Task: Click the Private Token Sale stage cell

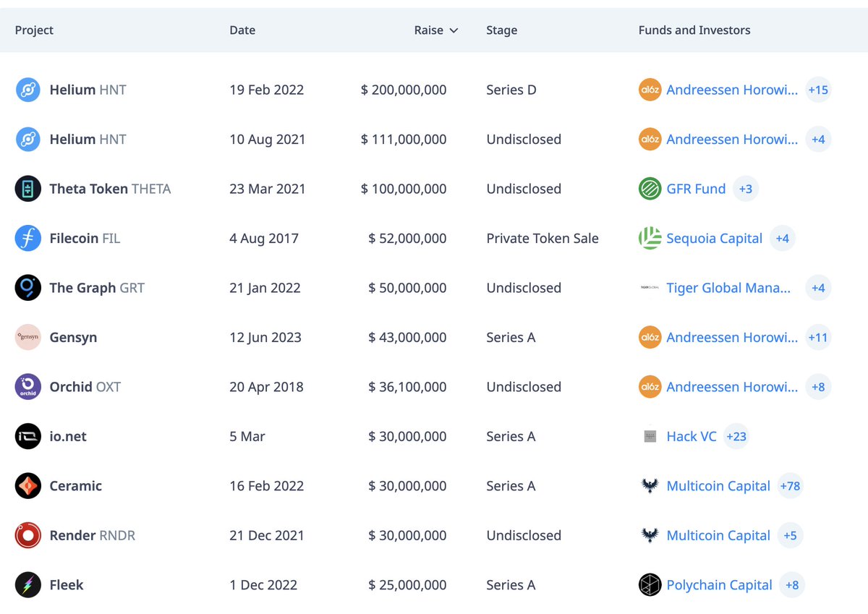Action: [x=542, y=239]
